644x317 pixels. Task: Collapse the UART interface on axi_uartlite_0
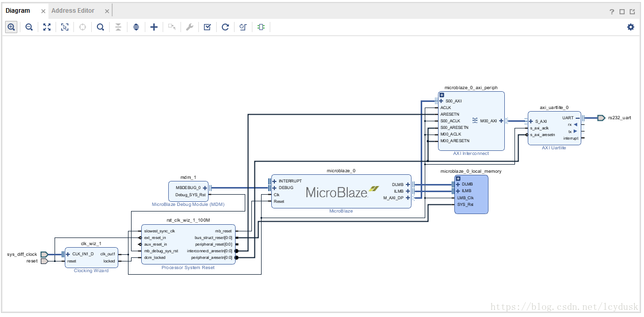point(578,118)
